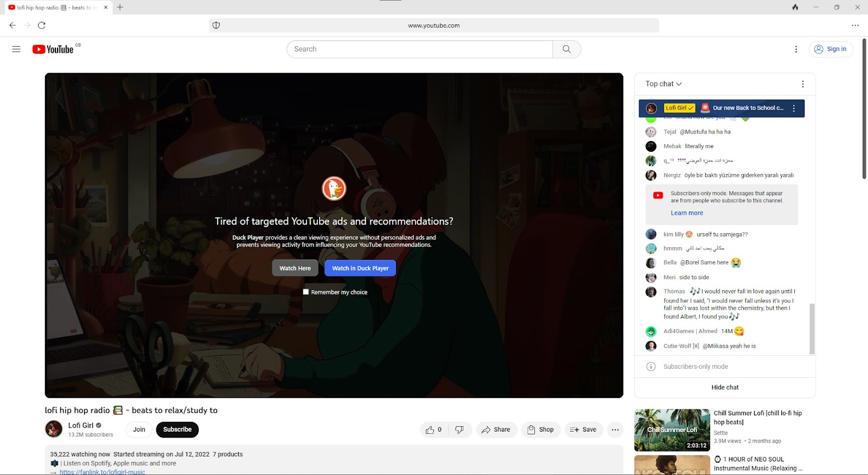Viewport: 868px width, 475px height.
Task: Click the 13.2M subscribers text
Action: pyautogui.click(x=91, y=435)
